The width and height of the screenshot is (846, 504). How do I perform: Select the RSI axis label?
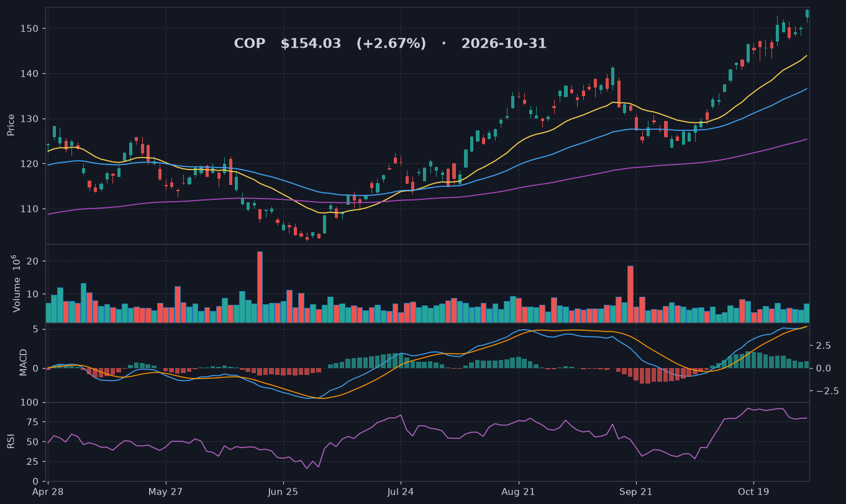point(11,441)
